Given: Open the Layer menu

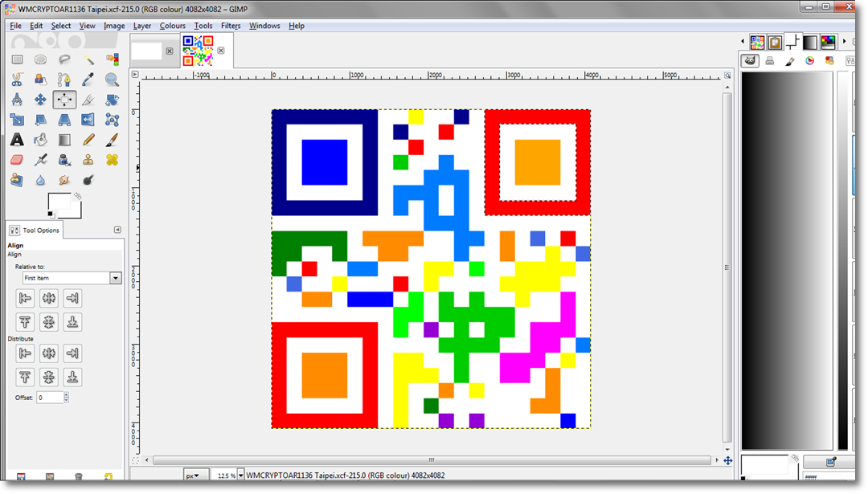Looking at the screenshot, I should tap(141, 26).
